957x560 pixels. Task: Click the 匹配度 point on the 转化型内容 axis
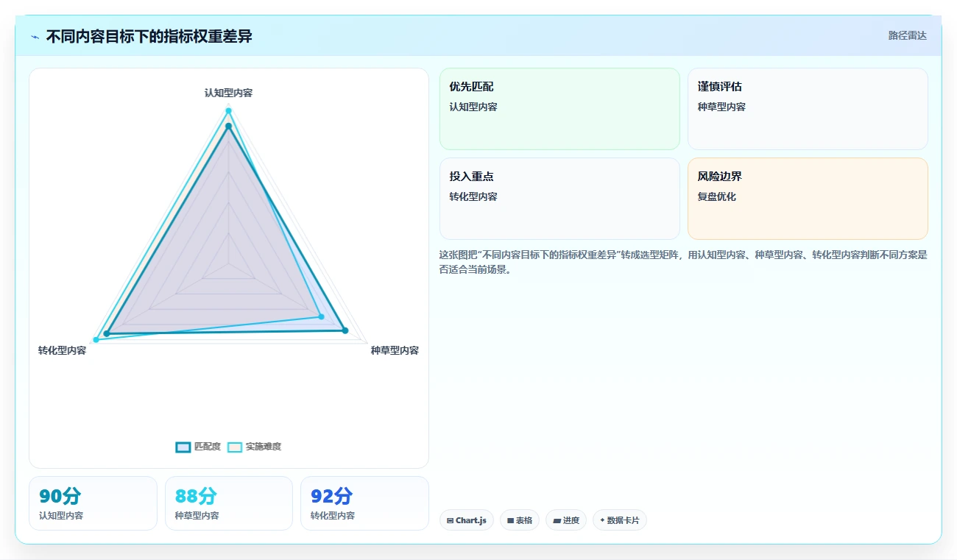[x=107, y=333]
